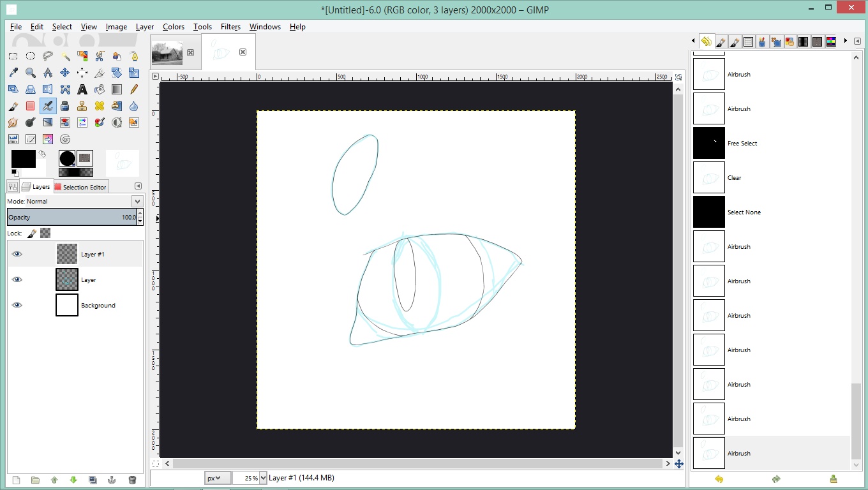Select the Crop knife tool
This screenshot has height=490, width=868.
pyautogui.click(x=100, y=73)
